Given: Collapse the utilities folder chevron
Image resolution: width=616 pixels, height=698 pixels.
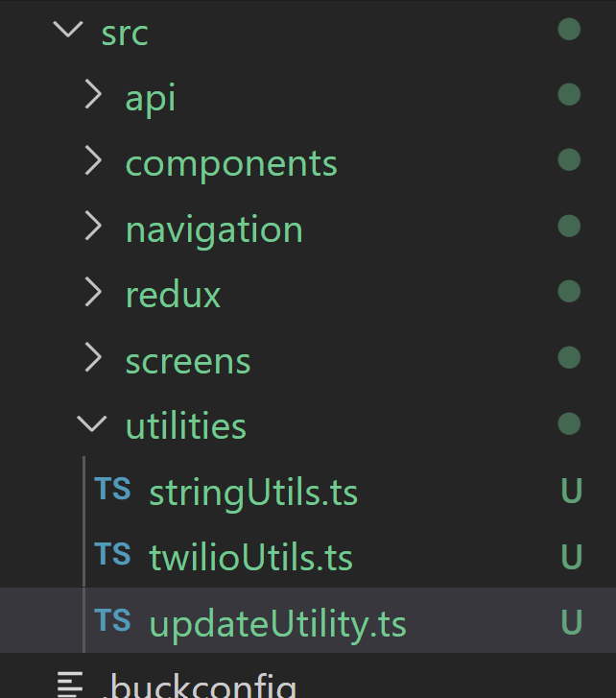Looking at the screenshot, I should click(x=92, y=423).
